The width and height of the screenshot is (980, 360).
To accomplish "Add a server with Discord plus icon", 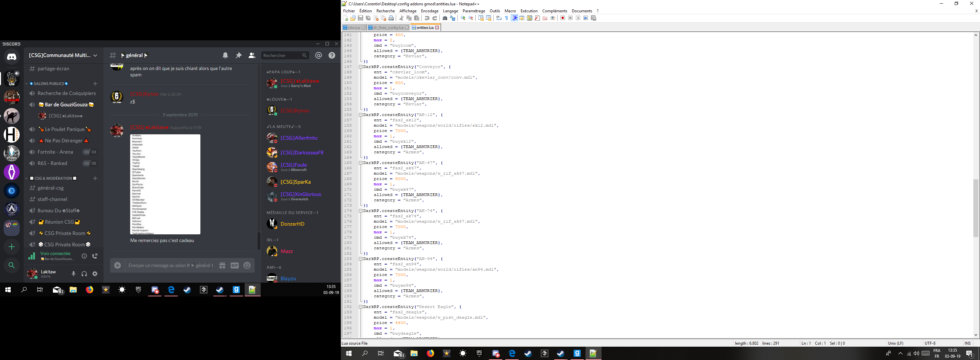I will [x=11, y=247].
